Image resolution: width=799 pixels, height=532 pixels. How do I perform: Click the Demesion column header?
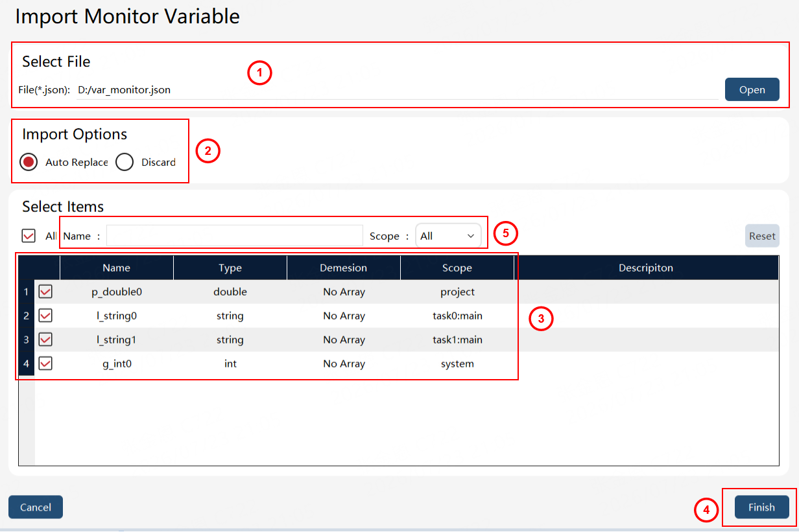pos(344,268)
